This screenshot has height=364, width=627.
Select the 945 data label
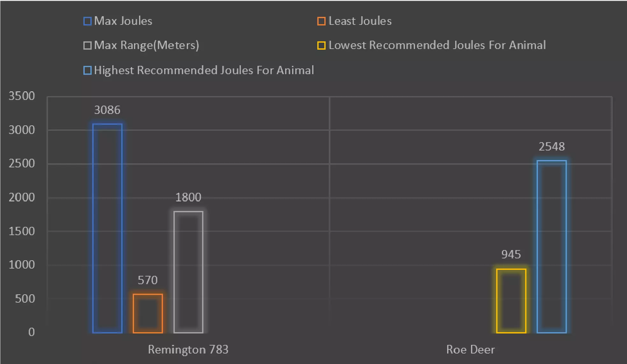(511, 255)
